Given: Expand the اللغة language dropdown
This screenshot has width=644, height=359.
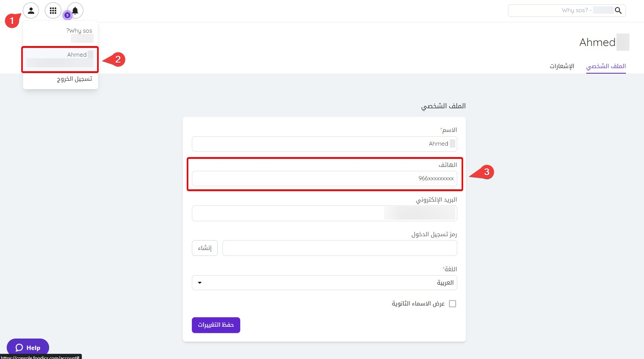Looking at the screenshot, I should [324, 283].
